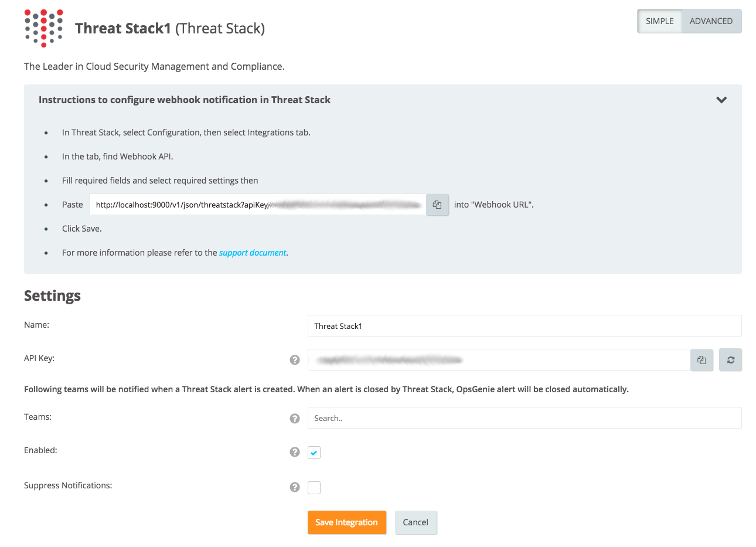Click the Enabled help icon
The width and height of the screenshot is (756, 547).
295,452
